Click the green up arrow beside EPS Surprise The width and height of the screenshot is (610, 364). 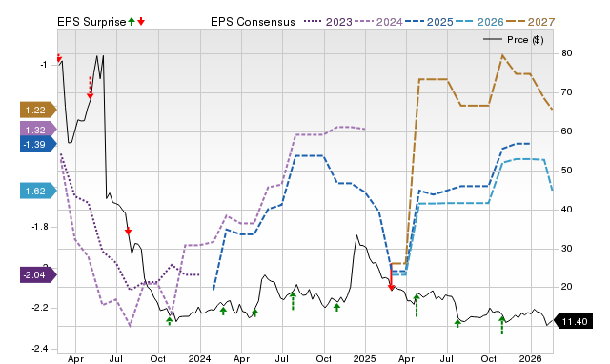tap(132, 22)
